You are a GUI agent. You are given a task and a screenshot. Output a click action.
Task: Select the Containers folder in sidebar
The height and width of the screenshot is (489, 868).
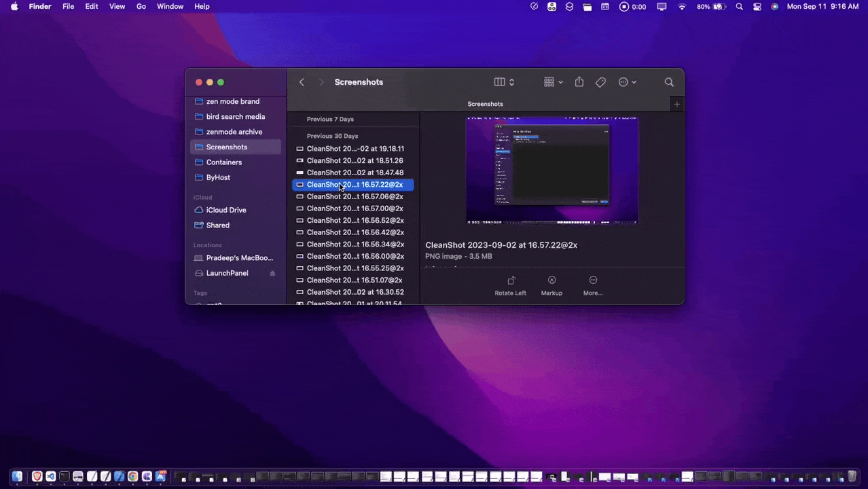pyautogui.click(x=224, y=162)
